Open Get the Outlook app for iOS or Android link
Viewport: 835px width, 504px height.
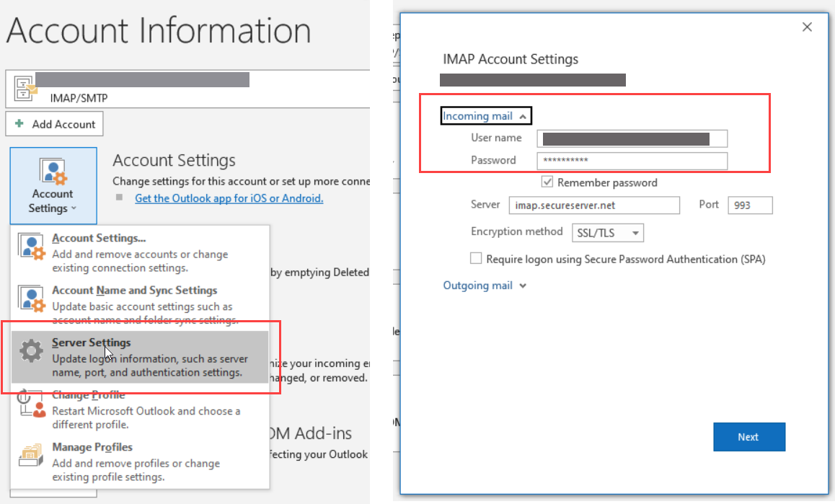[x=229, y=198]
